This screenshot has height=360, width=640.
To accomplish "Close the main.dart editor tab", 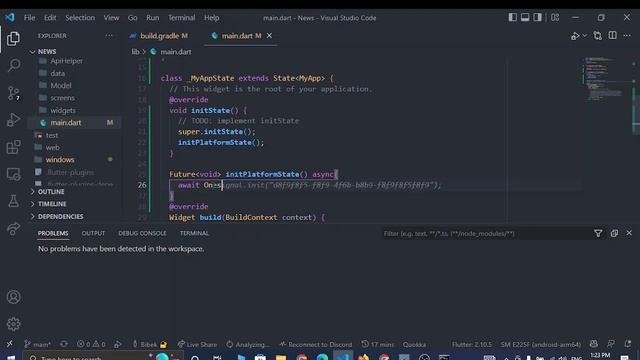I will (269, 36).
